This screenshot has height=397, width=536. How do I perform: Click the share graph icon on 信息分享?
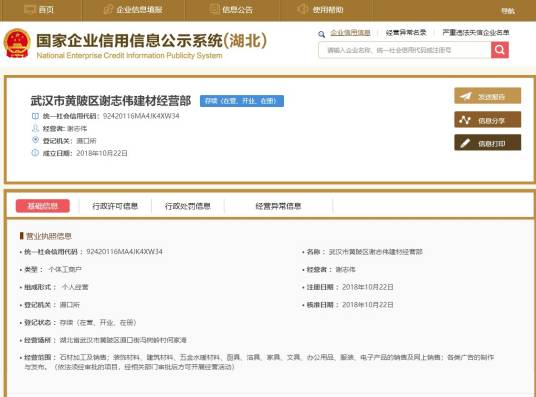(x=465, y=120)
